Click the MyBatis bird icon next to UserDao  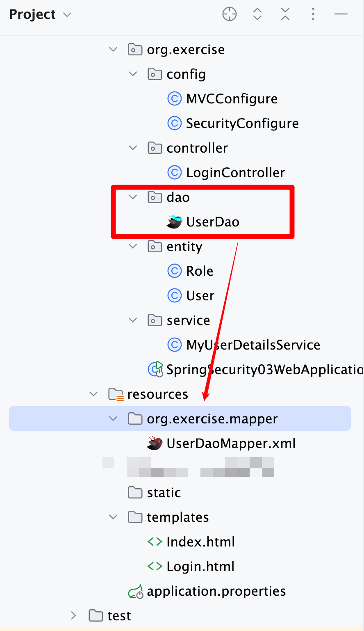[174, 222]
